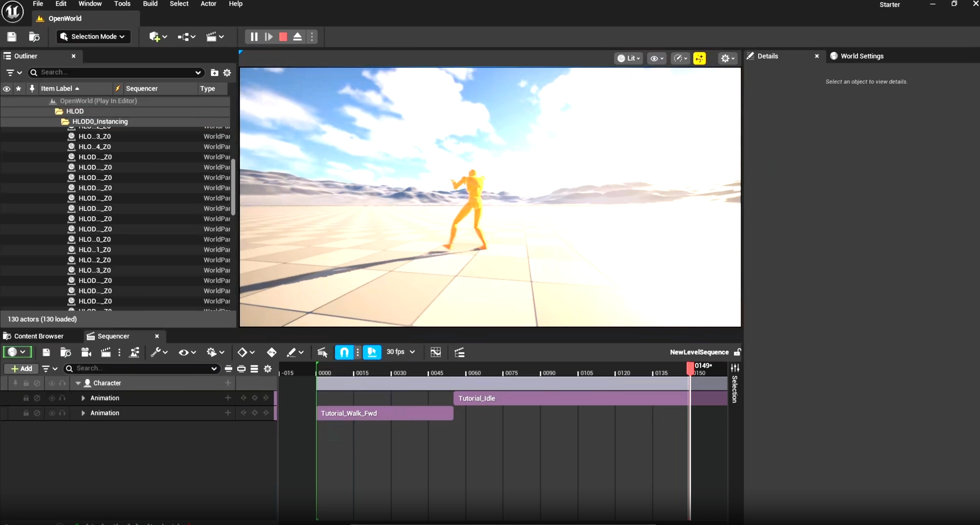This screenshot has height=525, width=980.
Task: Open the Sequencer render movie clapperboard
Action: (x=106, y=353)
